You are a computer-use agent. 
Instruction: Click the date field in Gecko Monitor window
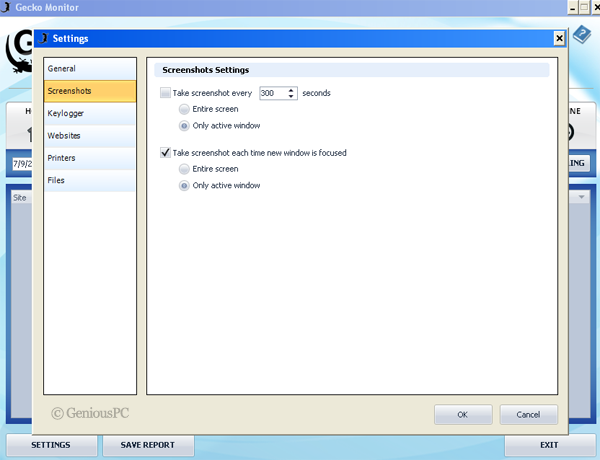tap(23, 164)
